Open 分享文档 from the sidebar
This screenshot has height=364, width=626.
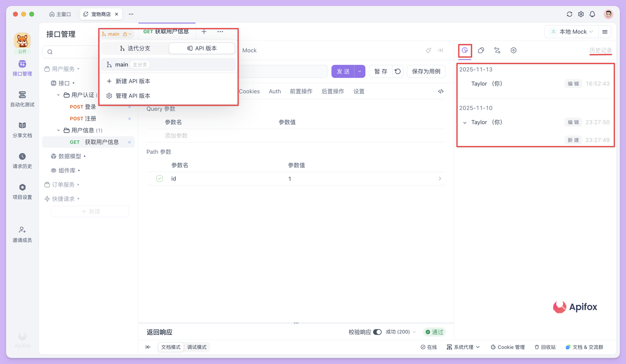pyautogui.click(x=22, y=129)
